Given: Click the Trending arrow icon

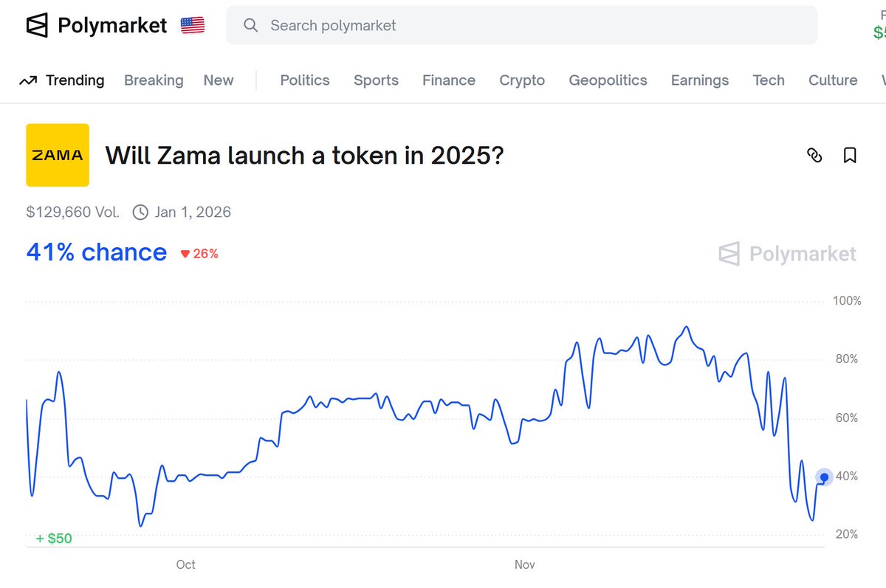Looking at the screenshot, I should (28, 80).
